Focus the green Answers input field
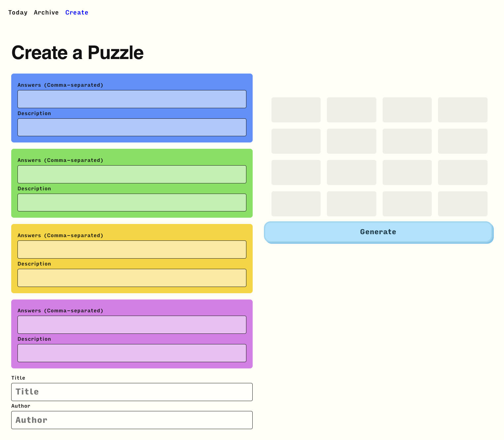Image resolution: width=504 pixels, height=440 pixels. [132, 174]
